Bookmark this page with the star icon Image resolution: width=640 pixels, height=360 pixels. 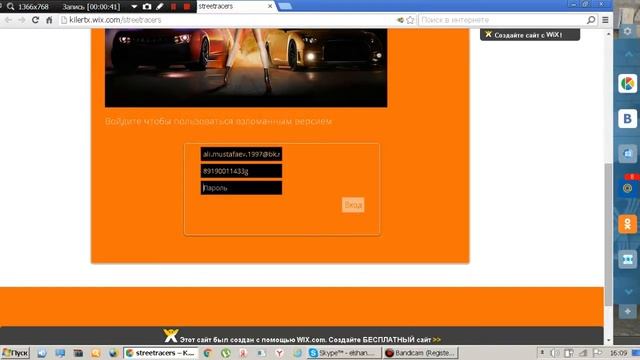click(410, 20)
